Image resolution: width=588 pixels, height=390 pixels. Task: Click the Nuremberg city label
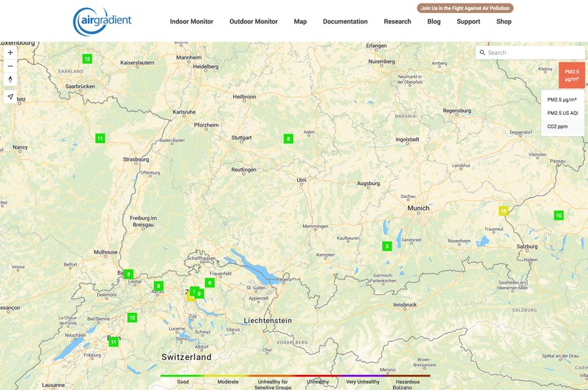382,61
